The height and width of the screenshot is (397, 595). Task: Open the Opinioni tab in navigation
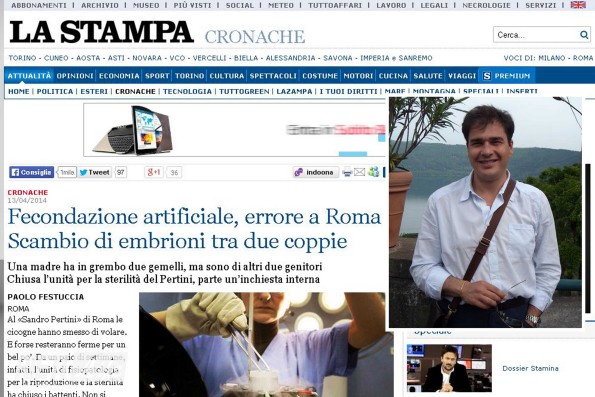click(75, 76)
